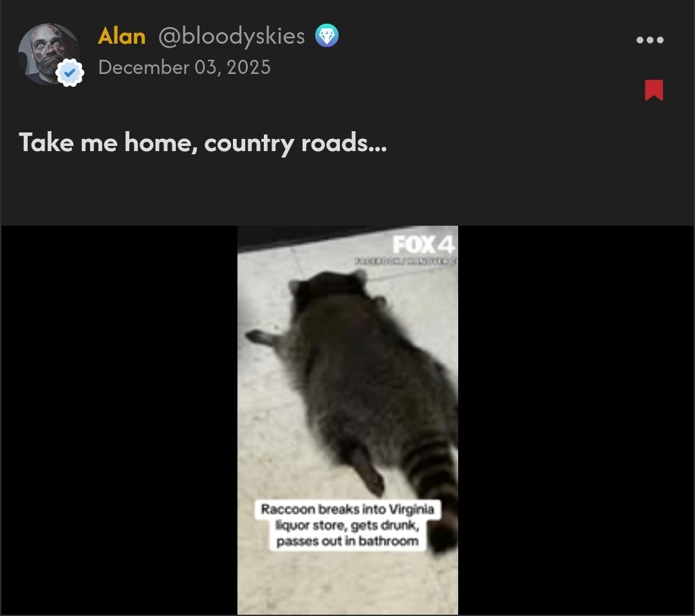Click the Raccoon breaks into Virginia caption
The image size is (695, 616).
(x=347, y=525)
